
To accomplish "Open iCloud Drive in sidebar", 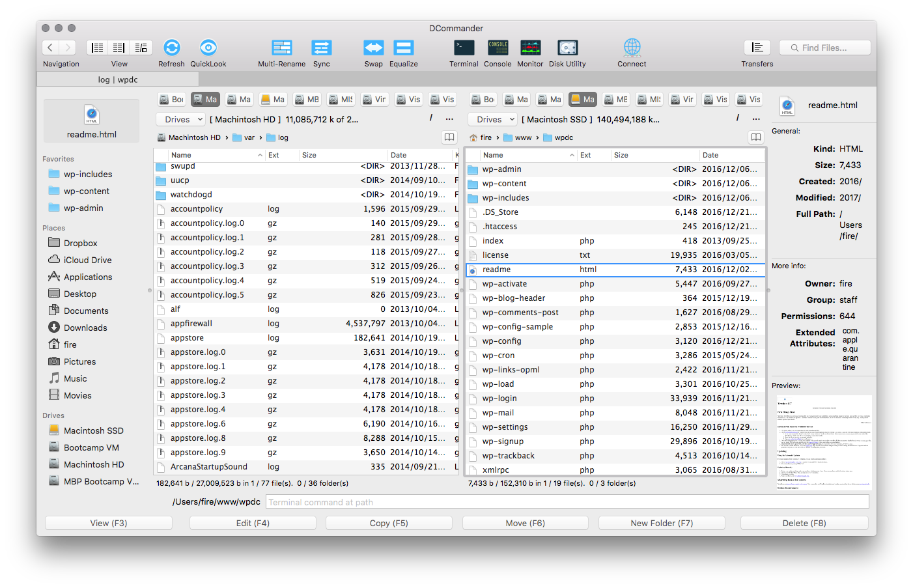I will pos(88,260).
